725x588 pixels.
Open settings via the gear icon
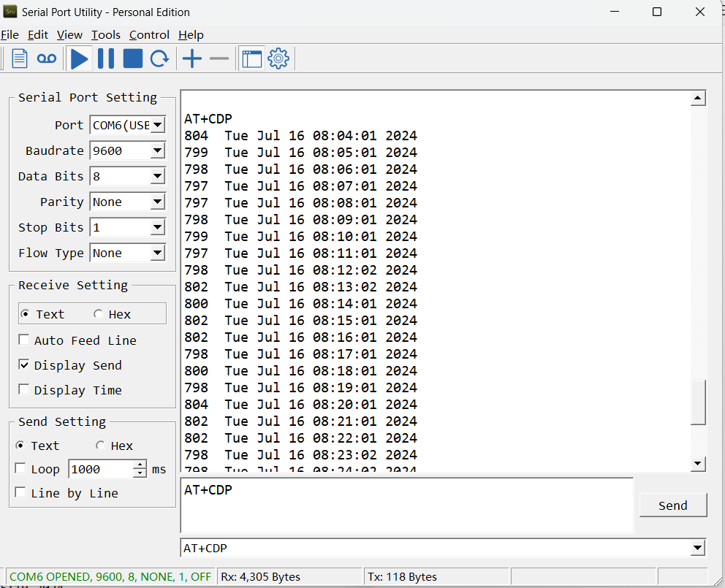click(278, 58)
